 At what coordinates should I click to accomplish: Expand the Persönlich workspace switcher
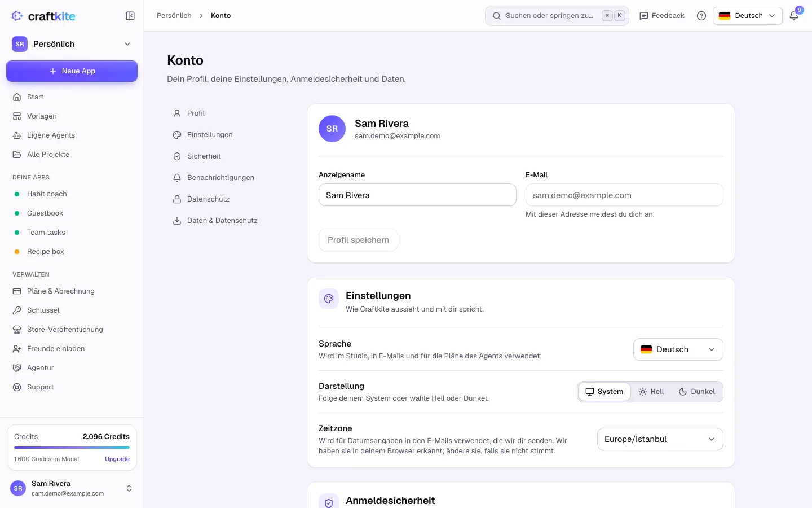click(72, 44)
